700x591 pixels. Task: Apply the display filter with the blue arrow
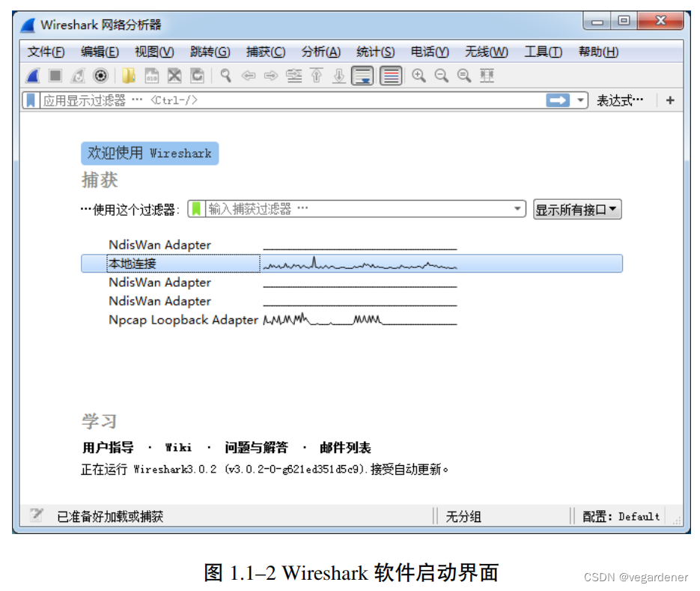(558, 100)
